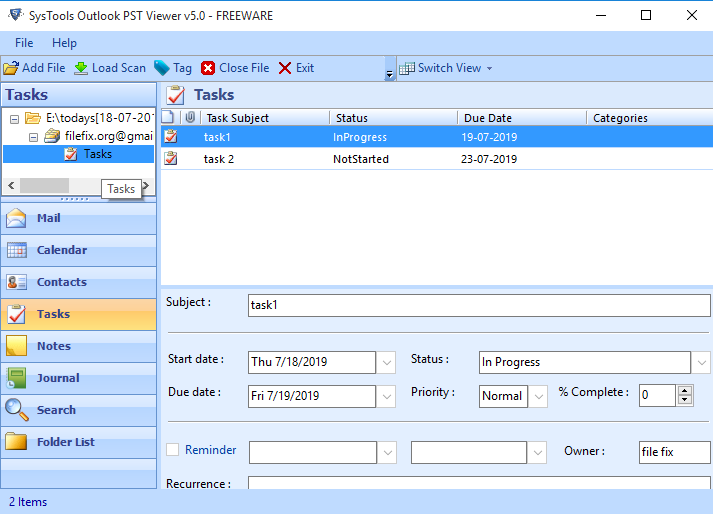713x514 pixels.
Task: Click the tree scrollbar left arrow
Action: [x=11, y=186]
